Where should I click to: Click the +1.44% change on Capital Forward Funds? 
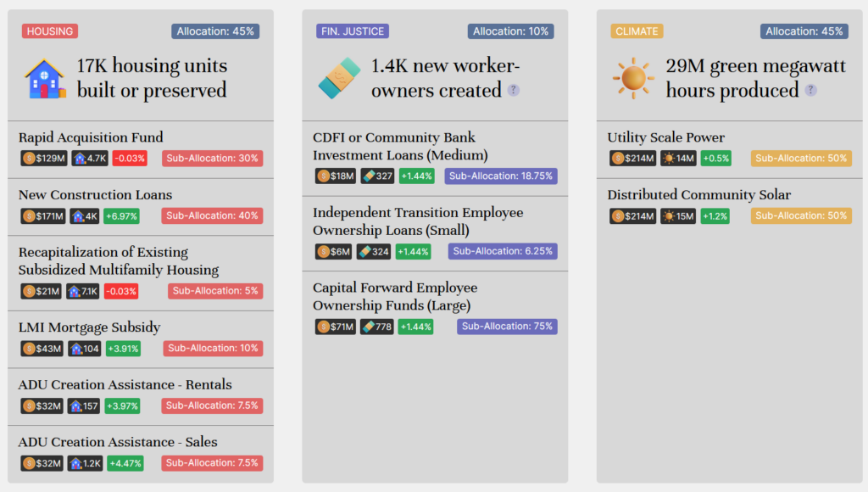[x=415, y=327]
